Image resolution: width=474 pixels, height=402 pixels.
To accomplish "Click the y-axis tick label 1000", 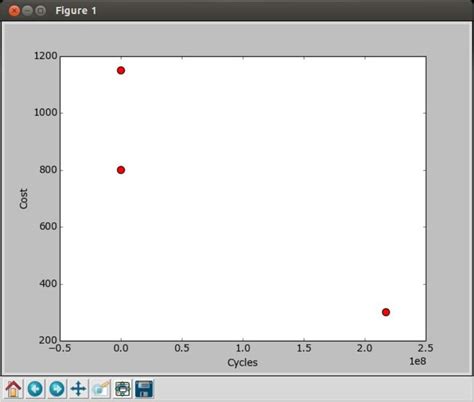I will [46, 113].
